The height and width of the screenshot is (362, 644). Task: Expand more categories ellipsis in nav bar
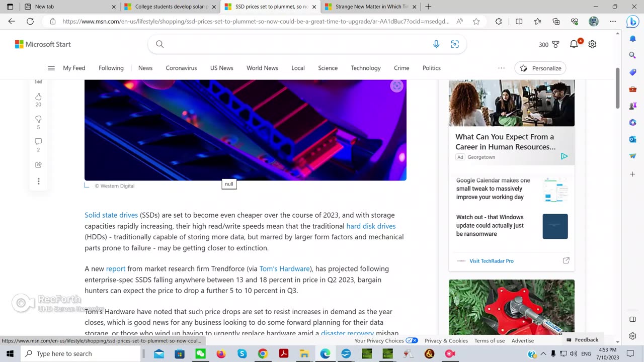click(501, 68)
